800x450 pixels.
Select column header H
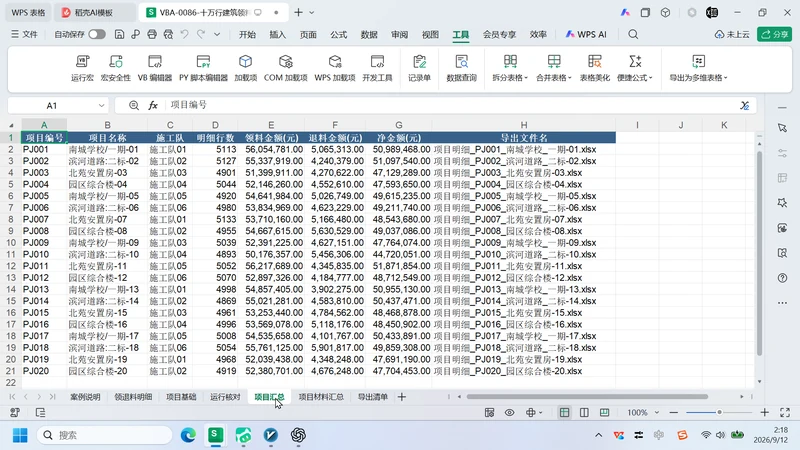523,125
